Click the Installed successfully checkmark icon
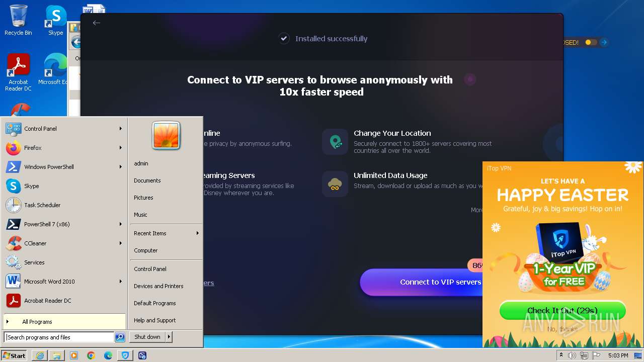 pyautogui.click(x=284, y=38)
